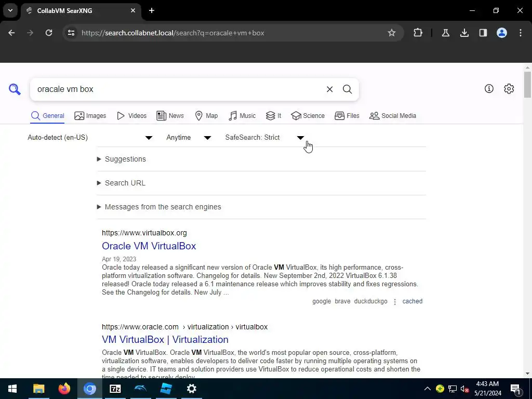Launch Firefox from the taskbar
The width and height of the screenshot is (532, 399).
tap(64, 389)
